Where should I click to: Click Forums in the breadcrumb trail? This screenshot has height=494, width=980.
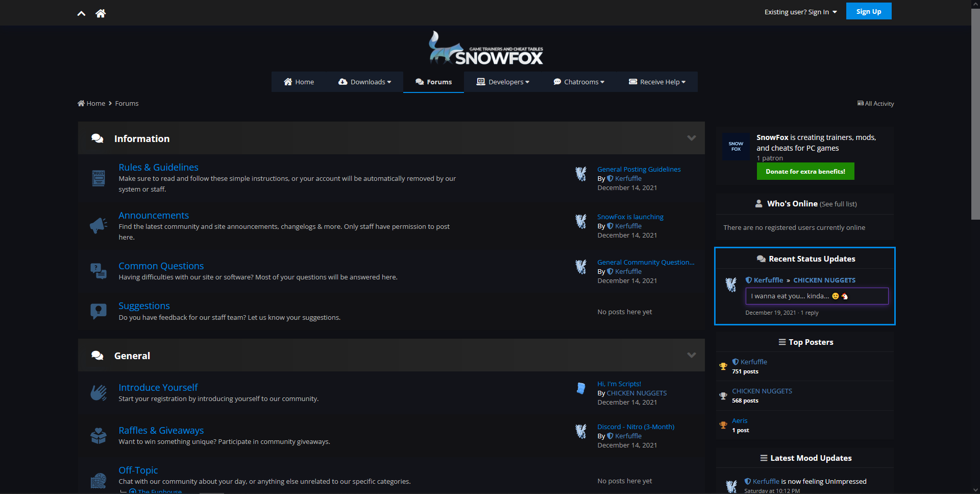tap(127, 103)
